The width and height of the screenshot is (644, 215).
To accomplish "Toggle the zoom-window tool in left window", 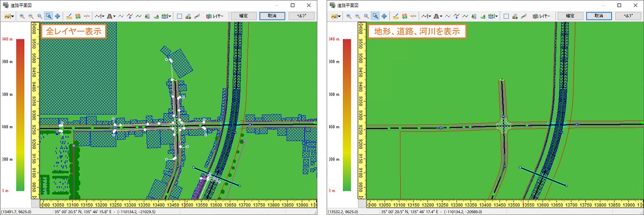I will coord(48,16).
